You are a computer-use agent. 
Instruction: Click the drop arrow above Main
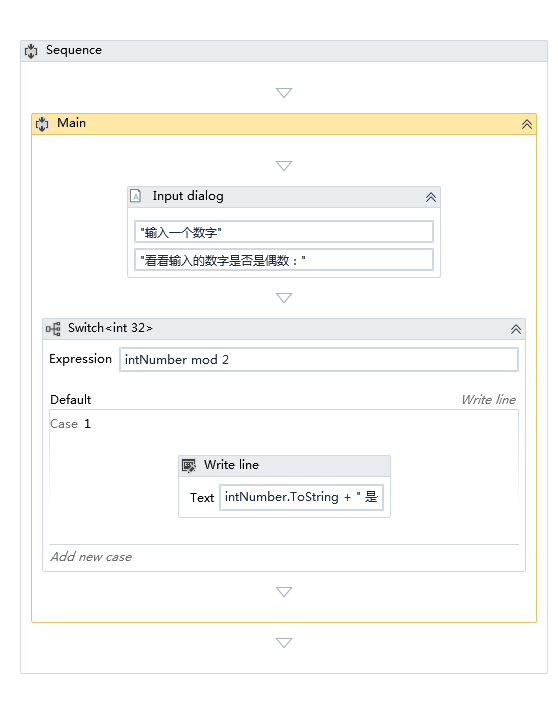click(284, 92)
